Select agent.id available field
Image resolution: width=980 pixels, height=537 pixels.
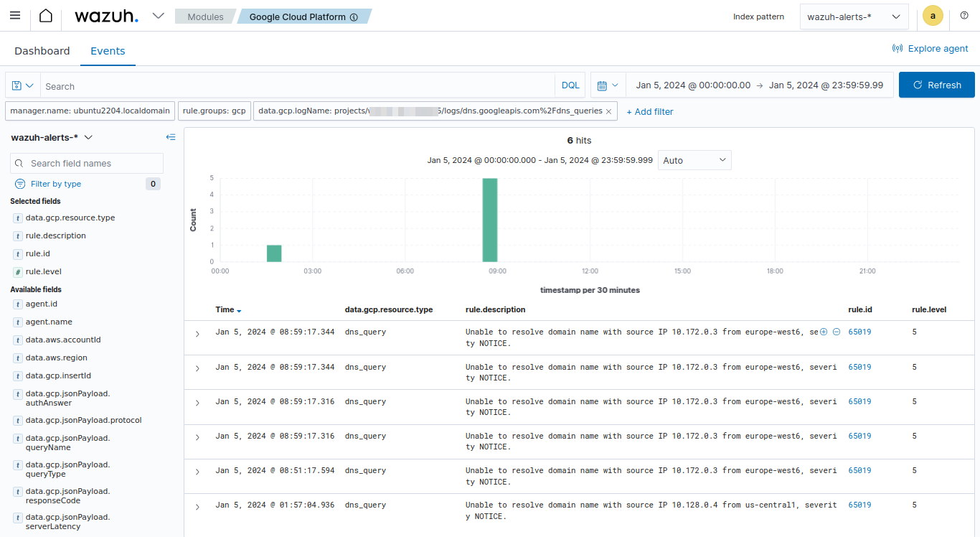tap(42, 304)
